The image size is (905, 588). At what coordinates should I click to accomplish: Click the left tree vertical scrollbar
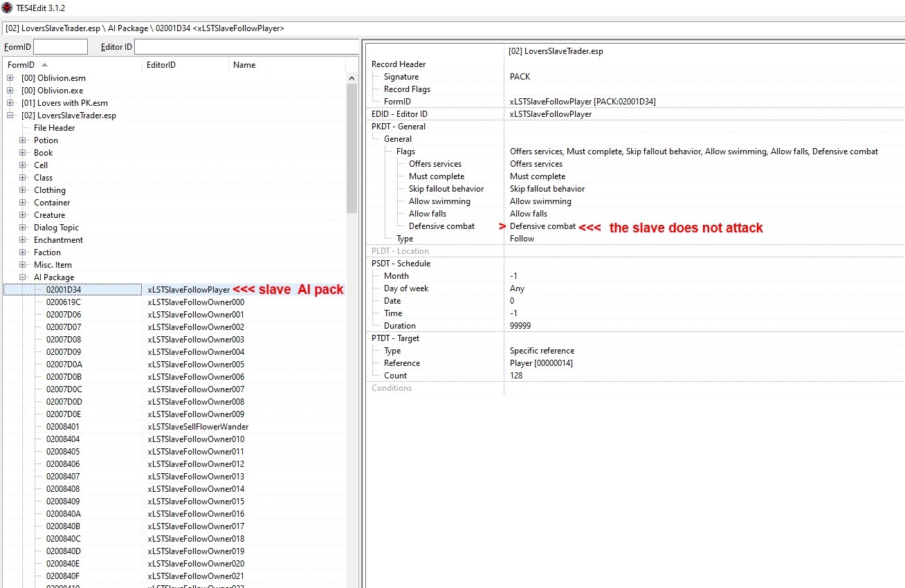(x=351, y=148)
